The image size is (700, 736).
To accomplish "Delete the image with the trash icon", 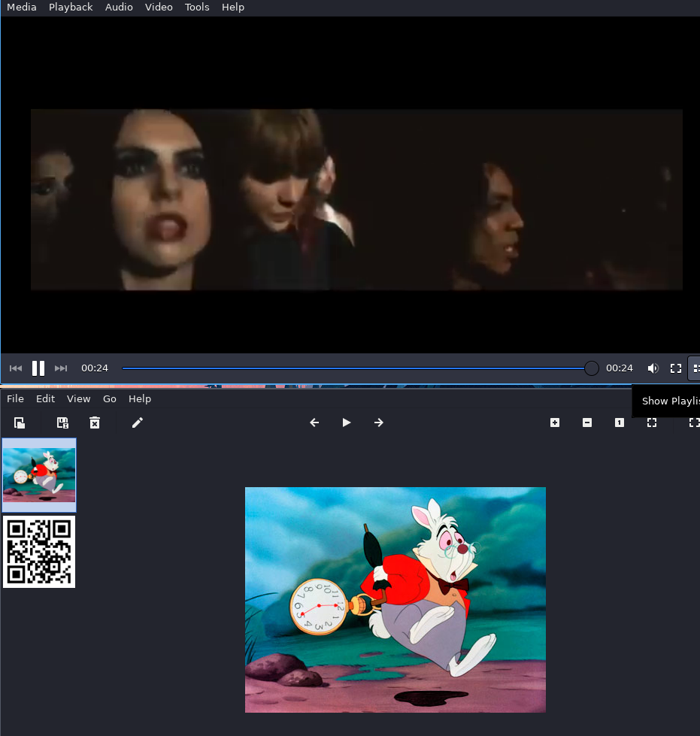I will (x=95, y=423).
